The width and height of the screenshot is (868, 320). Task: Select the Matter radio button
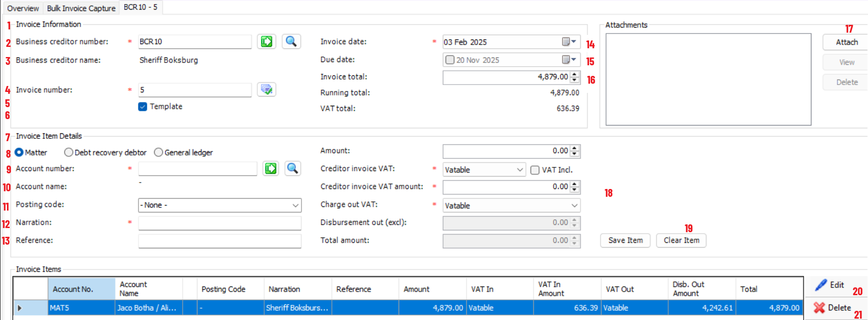pos(19,152)
